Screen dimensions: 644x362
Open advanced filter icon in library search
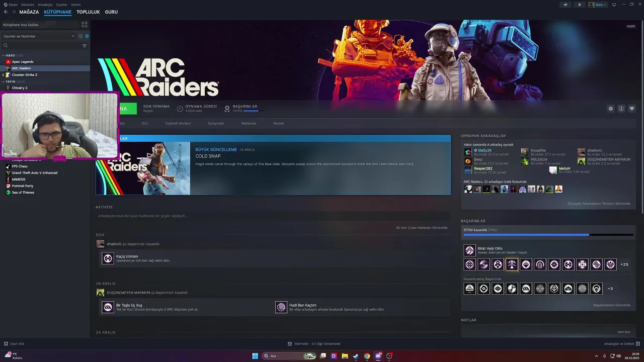click(x=84, y=46)
